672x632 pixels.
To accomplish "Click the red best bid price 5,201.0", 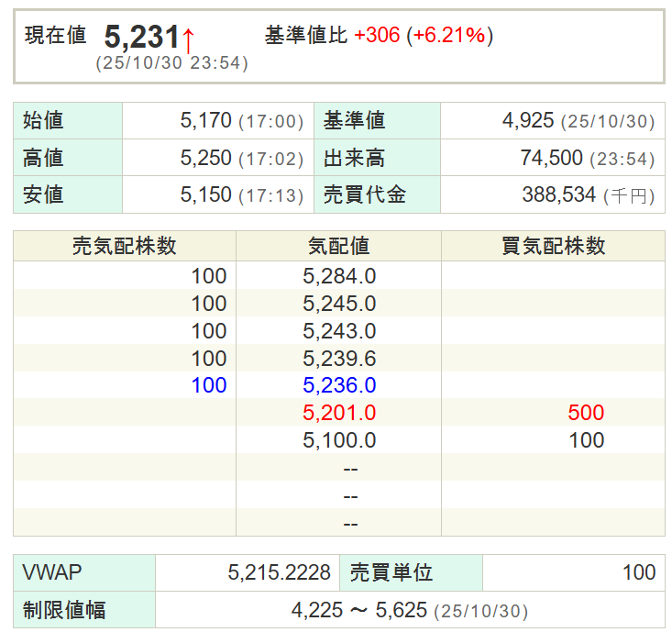I will (339, 413).
